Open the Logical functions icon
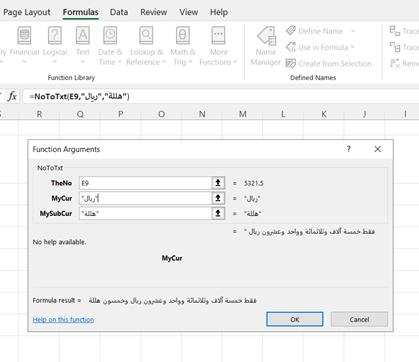 pyautogui.click(x=55, y=36)
